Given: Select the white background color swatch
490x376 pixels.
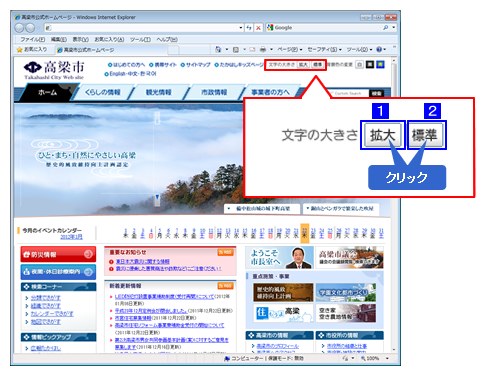Looking at the screenshot, I should pyautogui.click(x=359, y=64).
